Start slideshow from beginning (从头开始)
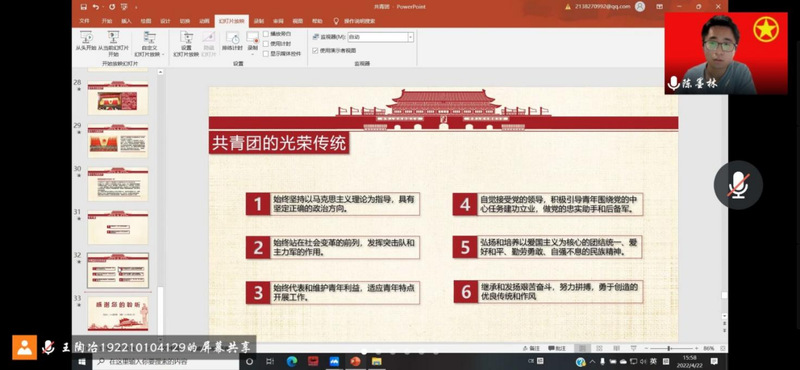The width and height of the screenshot is (800, 370). pos(85,42)
